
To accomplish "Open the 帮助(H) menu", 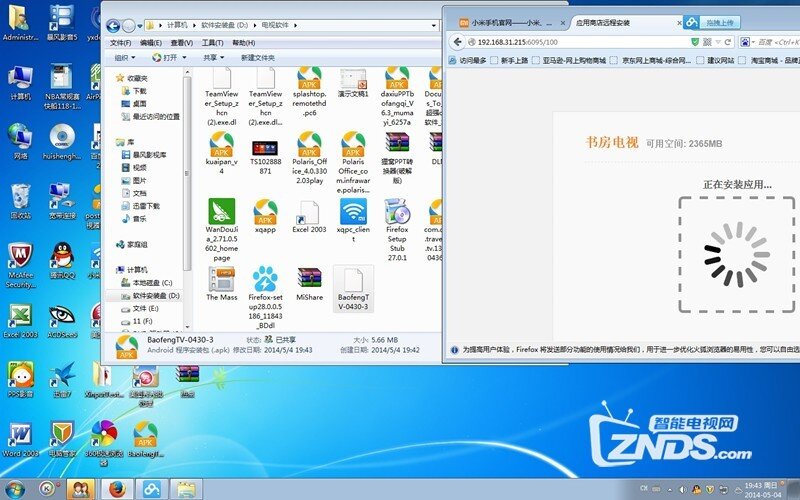I will (x=243, y=43).
